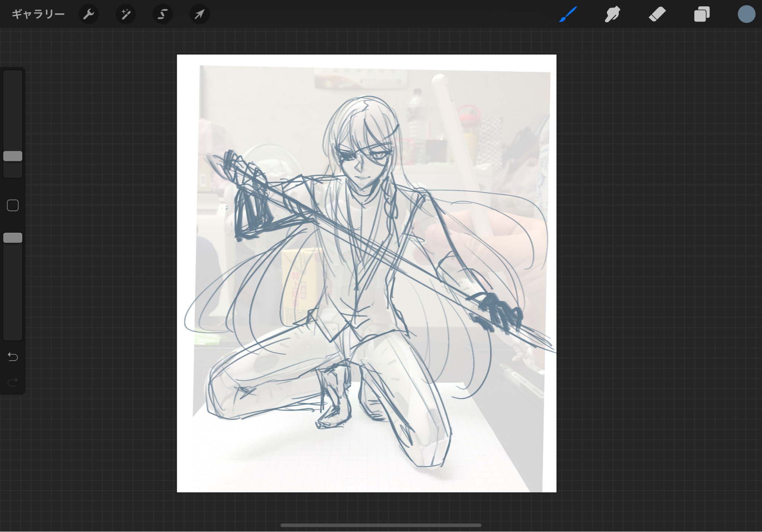
Task: Open the Selection tool
Action: coord(163,14)
